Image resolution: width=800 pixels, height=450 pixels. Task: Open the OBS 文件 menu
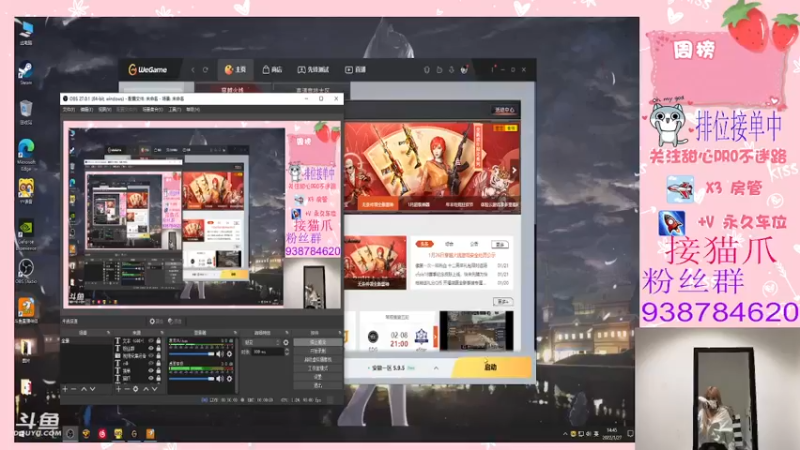click(68, 109)
